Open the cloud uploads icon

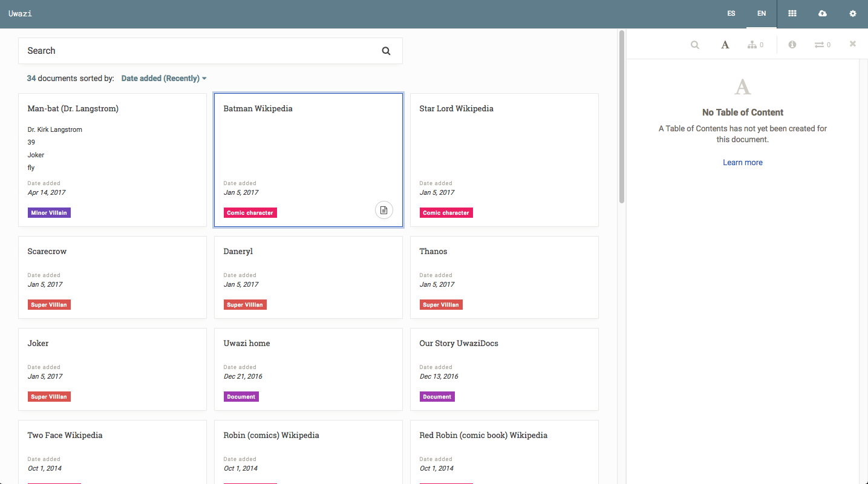[822, 13]
